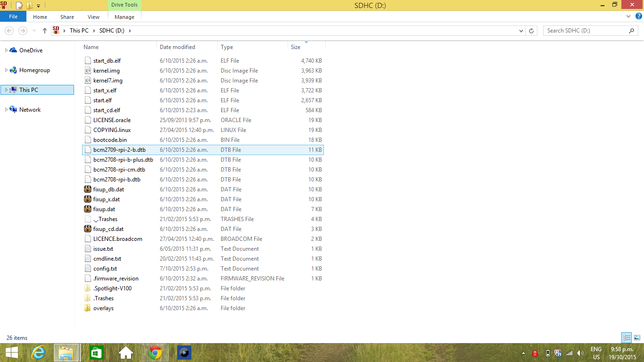This screenshot has width=644, height=362.
Task: Open Customize Quick Access Toolbar dropdown
Action: click(38, 6)
